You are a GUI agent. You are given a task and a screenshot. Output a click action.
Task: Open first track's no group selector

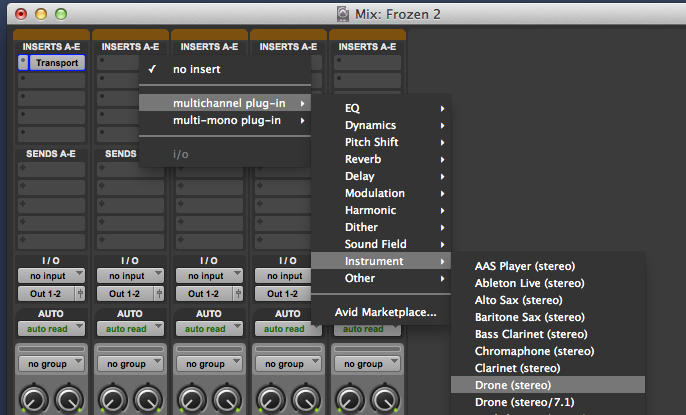[x=51, y=364]
